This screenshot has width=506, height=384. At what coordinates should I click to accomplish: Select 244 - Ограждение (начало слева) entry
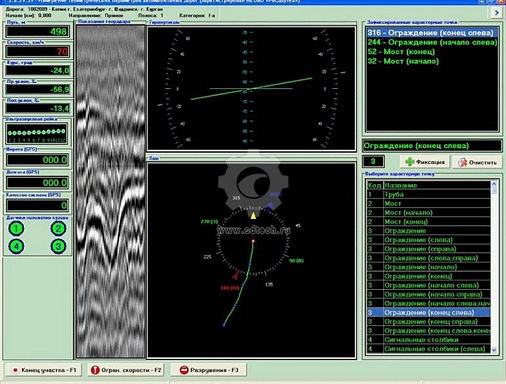(x=432, y=42)
